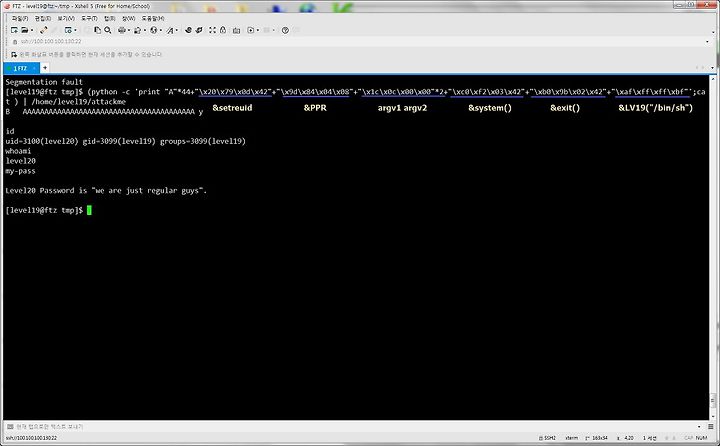Open the 창(W) Window menu
Viewport: 720px width, 446px height.
(129, 18)
